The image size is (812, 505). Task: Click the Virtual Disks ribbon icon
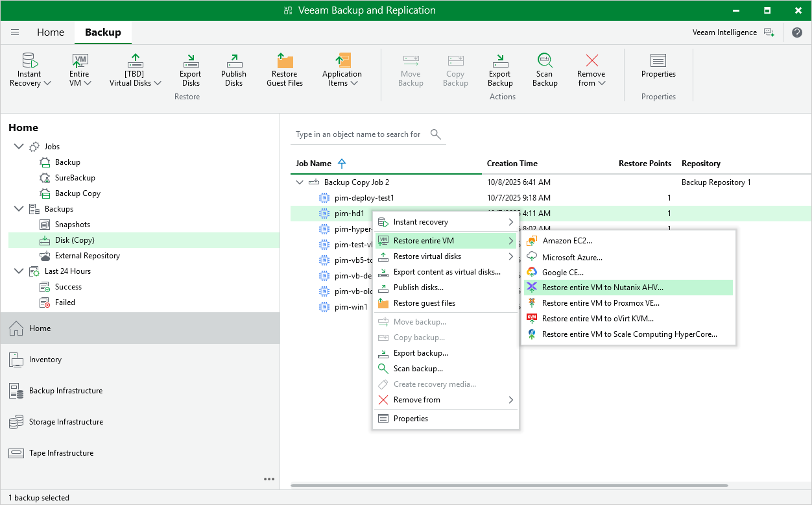coord(135,60)
